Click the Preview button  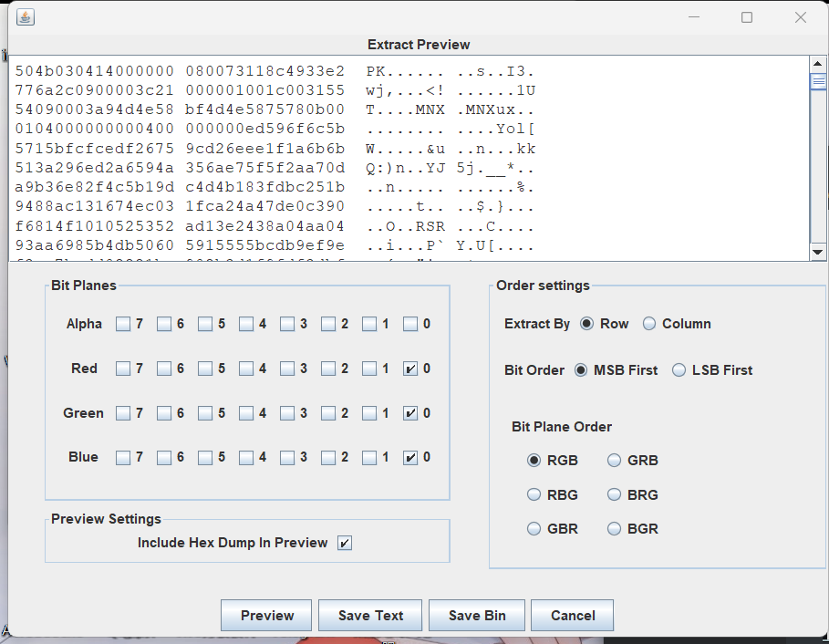[x=266, y=616]
